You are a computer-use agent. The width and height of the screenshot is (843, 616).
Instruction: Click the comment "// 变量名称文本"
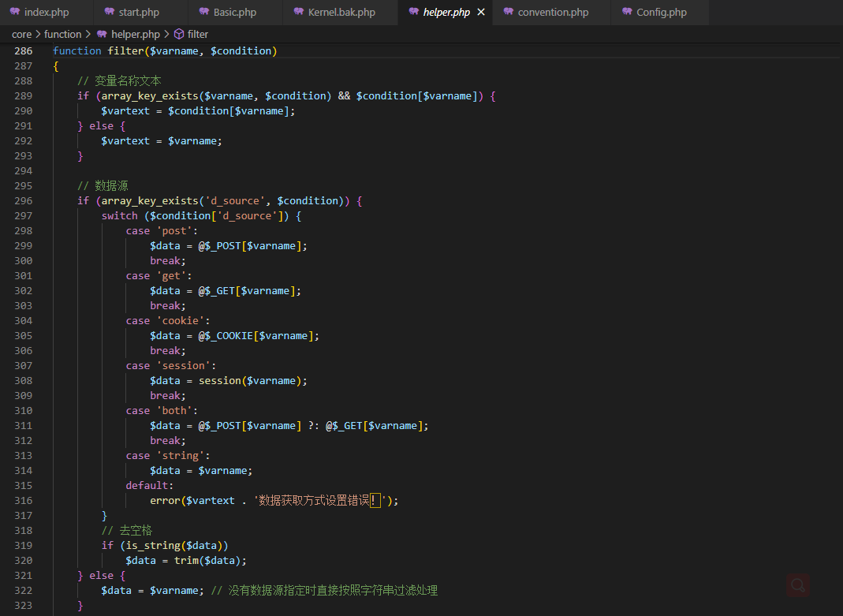pyautogui.click(x=119, y=81)
